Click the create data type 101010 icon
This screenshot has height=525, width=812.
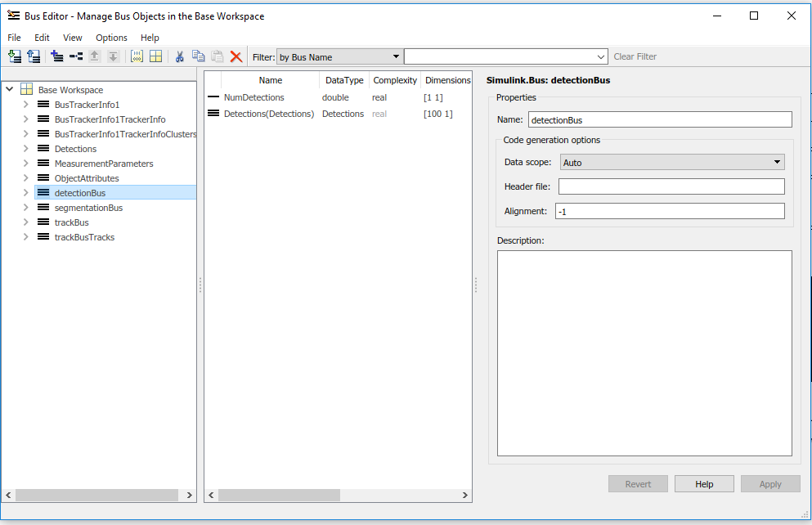pyautogui.click(x=137, y=56)
